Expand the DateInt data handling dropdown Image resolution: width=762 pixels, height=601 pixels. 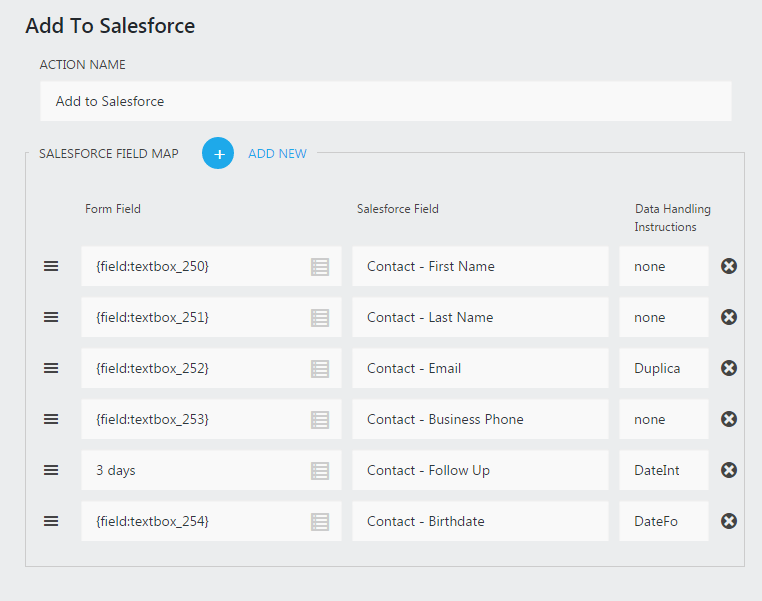[x=663, y=471]
